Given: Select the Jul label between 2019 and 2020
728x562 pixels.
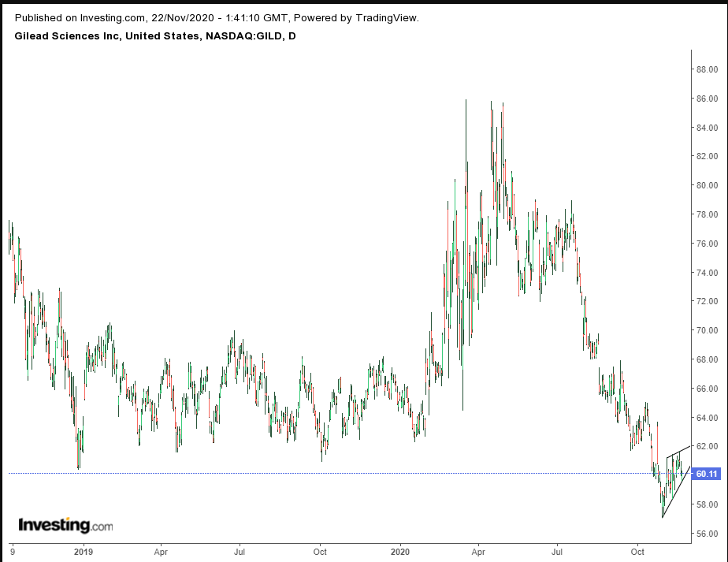Looking at the screenshot, I should pyautogui.click(x=240, y=552).
